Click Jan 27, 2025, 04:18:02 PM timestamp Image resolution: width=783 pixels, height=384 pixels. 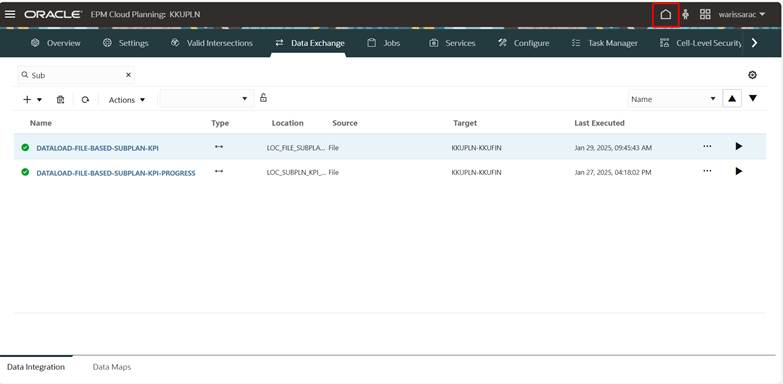tap(613, 173)
